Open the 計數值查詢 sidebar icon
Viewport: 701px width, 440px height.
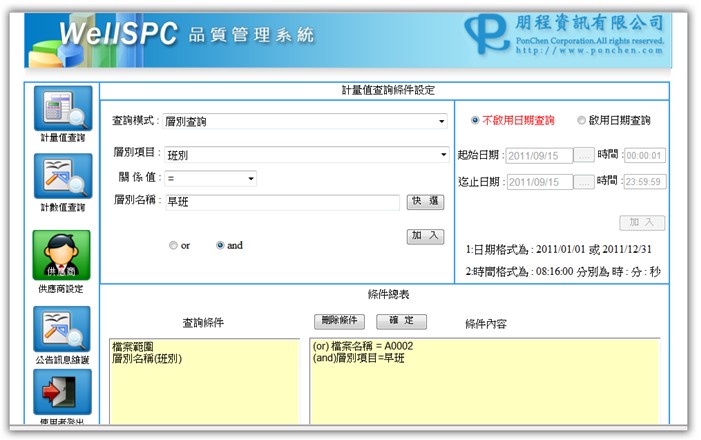coord(62,177)
